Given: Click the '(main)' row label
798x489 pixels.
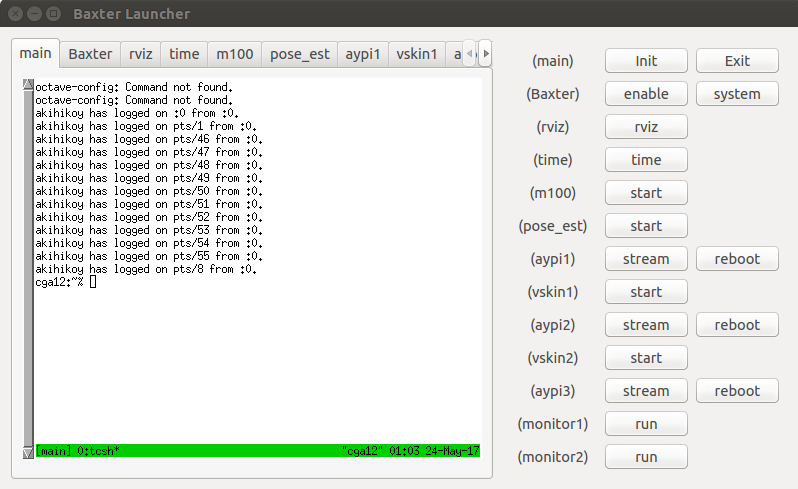Looking at the screenshot, I should pyautogui.click(x=553, y=61).
